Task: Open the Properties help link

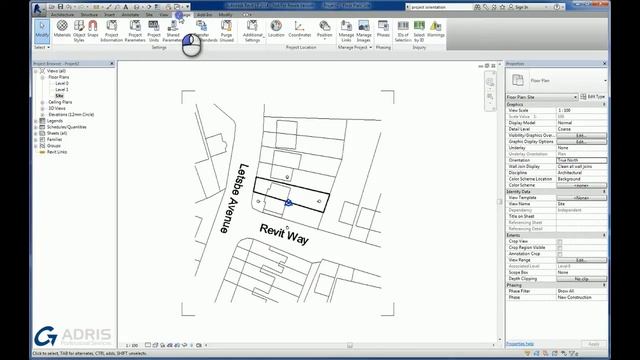Action: click(x=520, y=344)
